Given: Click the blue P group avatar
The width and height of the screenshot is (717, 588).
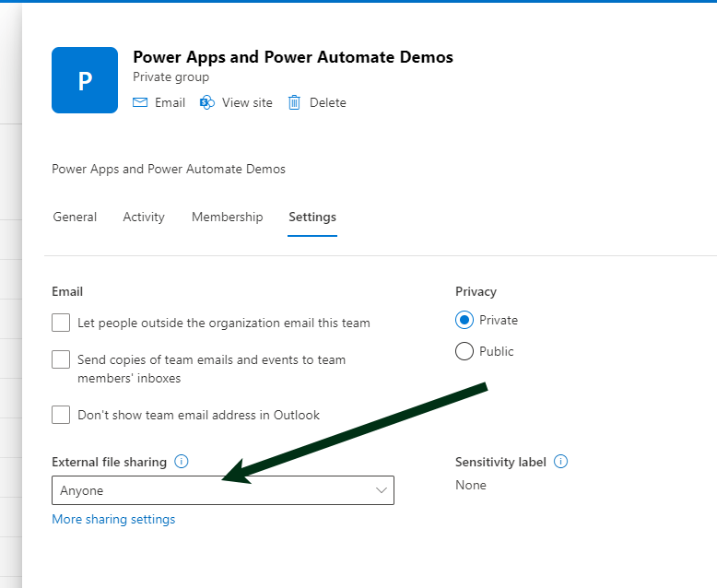Looking at the screenshot, I should [85, 80].
